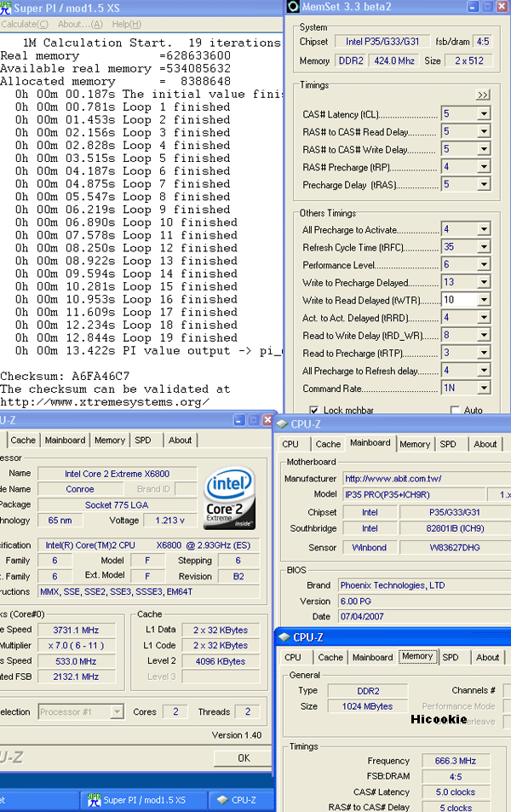Switch to the SPD tab in Mainboard window
Viewport: 511px width, 812px height.
[x=448, y=444]
